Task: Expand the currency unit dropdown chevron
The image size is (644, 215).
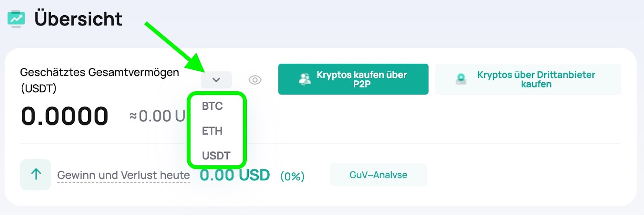Action: [216, 80]
